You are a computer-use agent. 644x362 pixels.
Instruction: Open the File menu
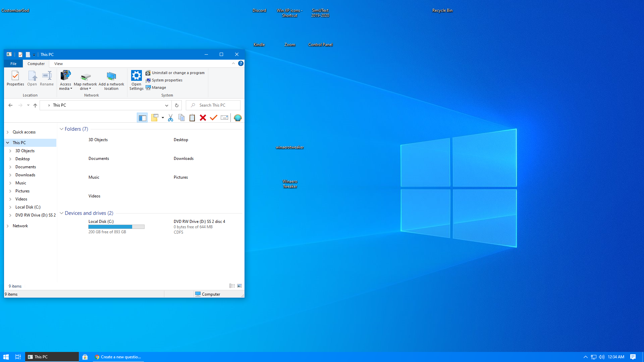(x=13, y=63)
